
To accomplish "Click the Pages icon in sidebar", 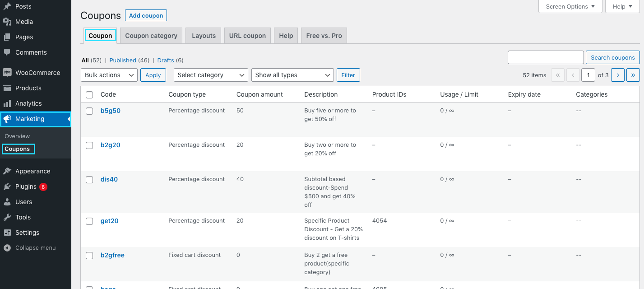I will pyautogui.click(x=7, y=37).
